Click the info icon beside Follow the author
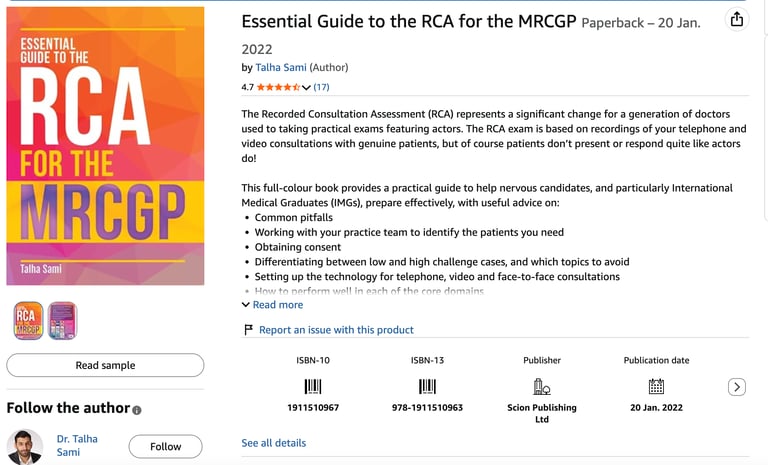768x465 pixels. tap(137, 409)
